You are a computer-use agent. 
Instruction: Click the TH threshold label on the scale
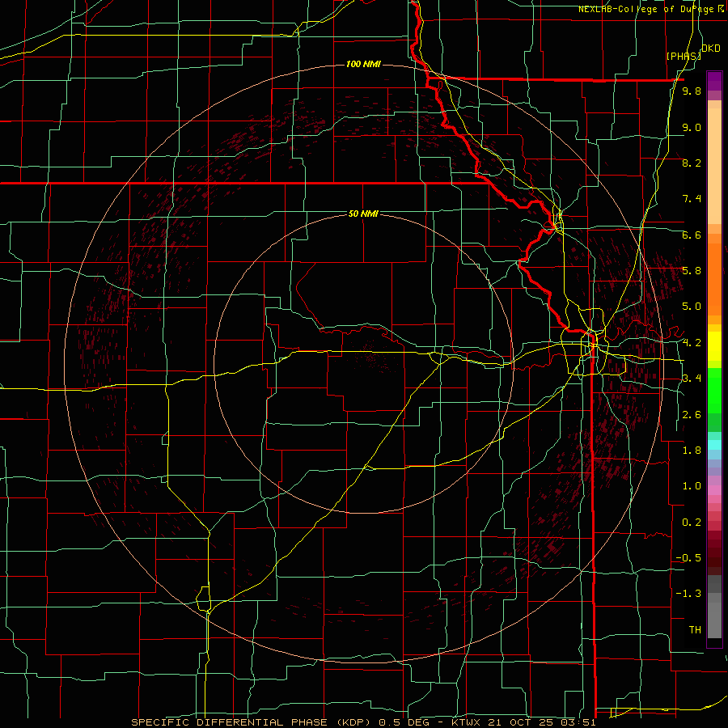tap(695, 629)
